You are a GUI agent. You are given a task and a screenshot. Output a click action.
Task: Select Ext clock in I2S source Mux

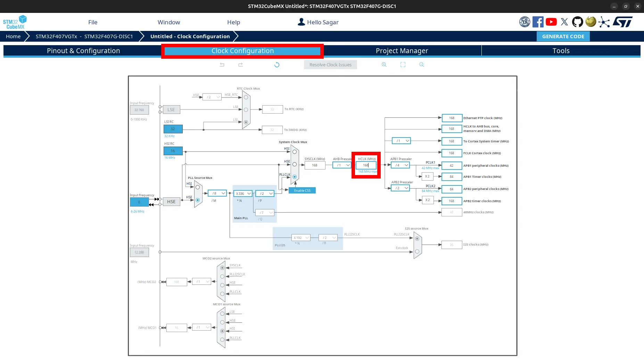point(417,251)
